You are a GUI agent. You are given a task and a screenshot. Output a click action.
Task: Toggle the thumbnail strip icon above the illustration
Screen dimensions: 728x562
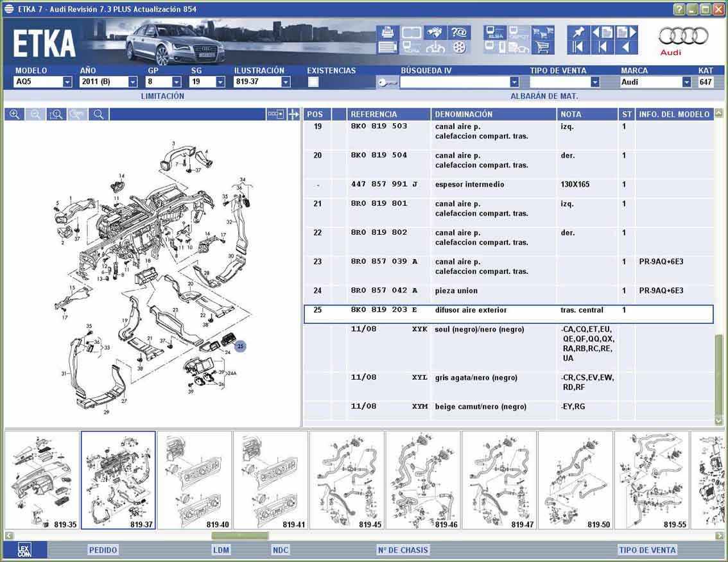tap(275, 114)
